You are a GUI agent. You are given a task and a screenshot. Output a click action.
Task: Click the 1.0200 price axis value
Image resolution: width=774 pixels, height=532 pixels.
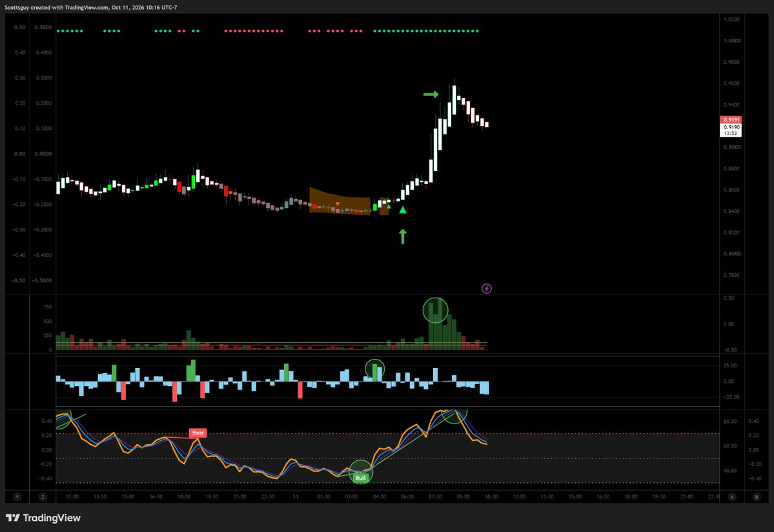pos(731,19)
